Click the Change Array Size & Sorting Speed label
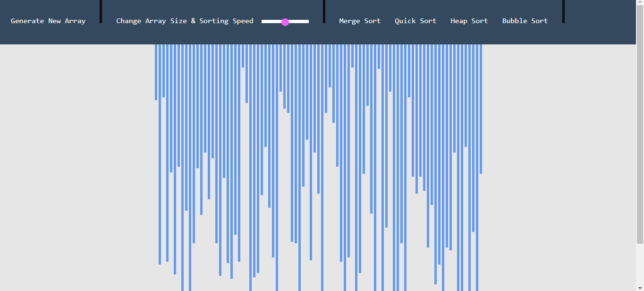 tap(185, 21)
